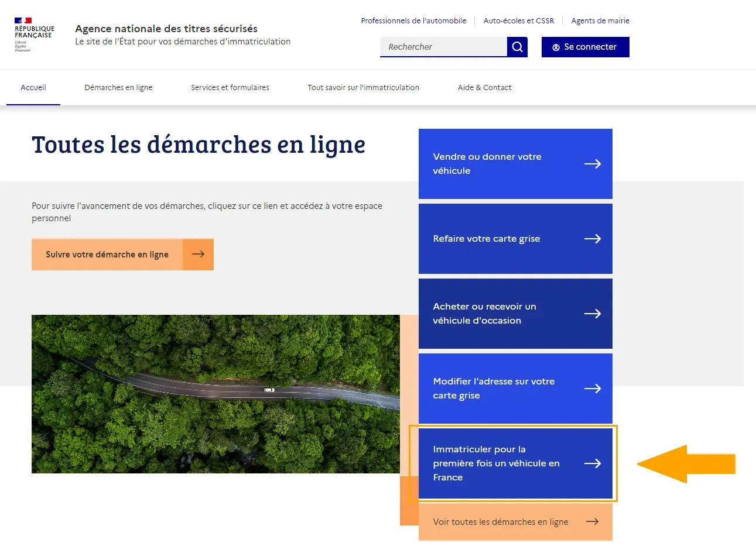Screen dimensions: 756x553
Task: Click arrow on Modifier l'adresse carte grise
Action: [593, 389]
